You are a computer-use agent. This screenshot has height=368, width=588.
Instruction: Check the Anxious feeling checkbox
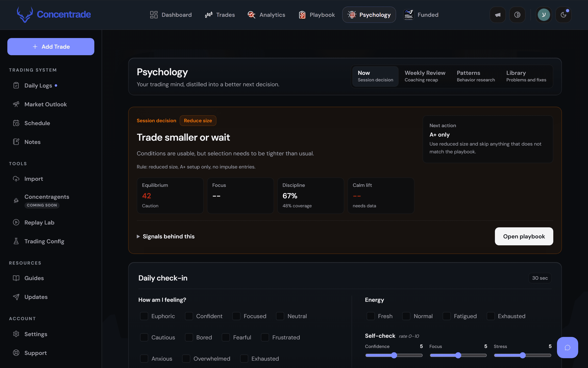coord(144,359)
